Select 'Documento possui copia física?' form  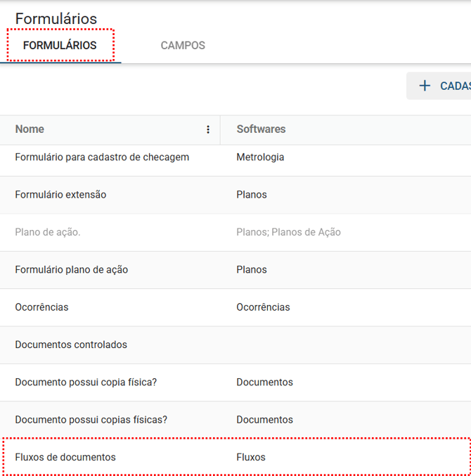86,382
